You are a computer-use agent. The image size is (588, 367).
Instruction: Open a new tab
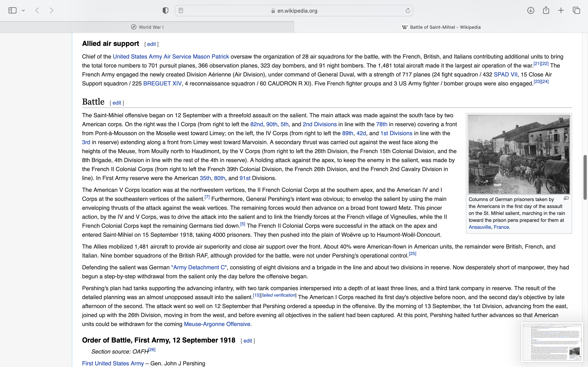pyautogui.click(x=561, y=10)
